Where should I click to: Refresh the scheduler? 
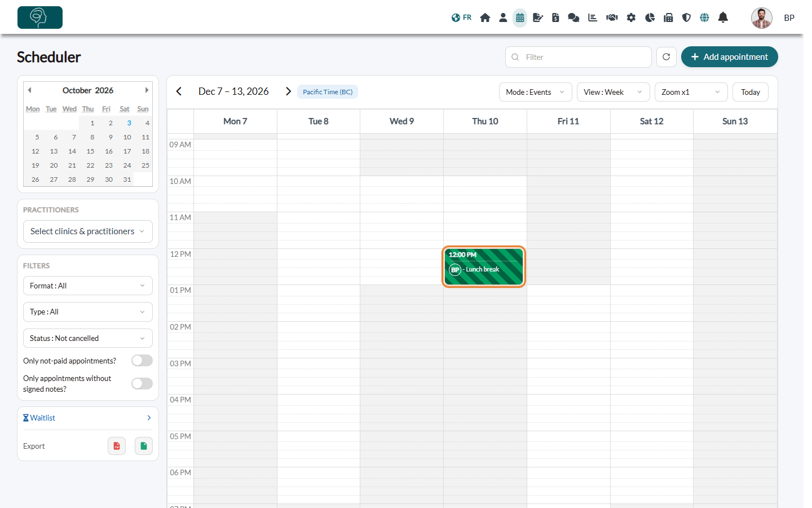pyautogui.click(x=666, y=57)
